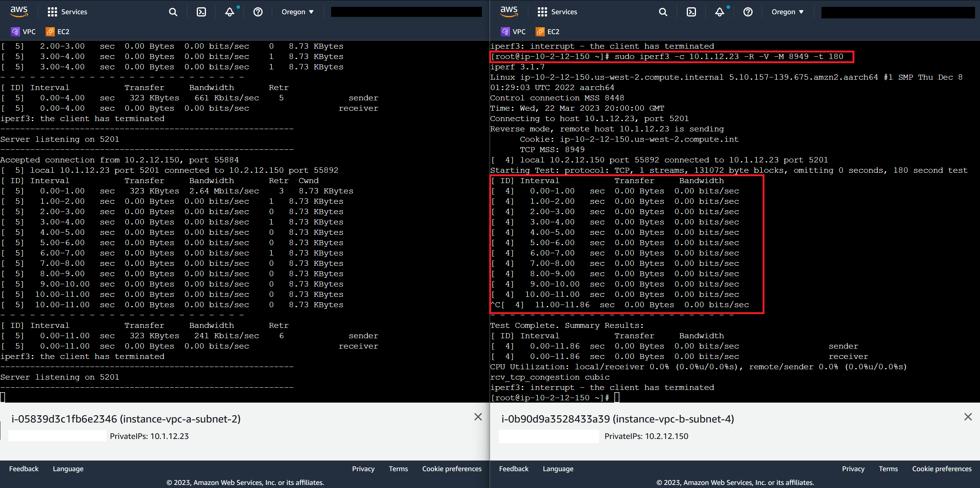The width and height of the screenshot is (980, 488).
Task: Open the Oregon region dropdown in right pane
Action: tap(787, 12)
